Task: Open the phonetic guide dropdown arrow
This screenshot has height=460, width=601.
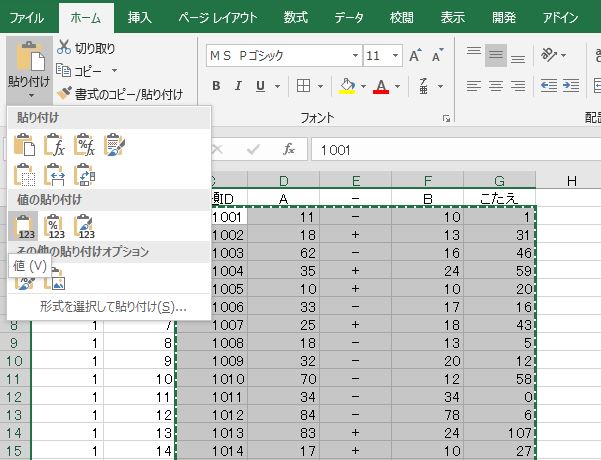Action: tap(440, 86)
